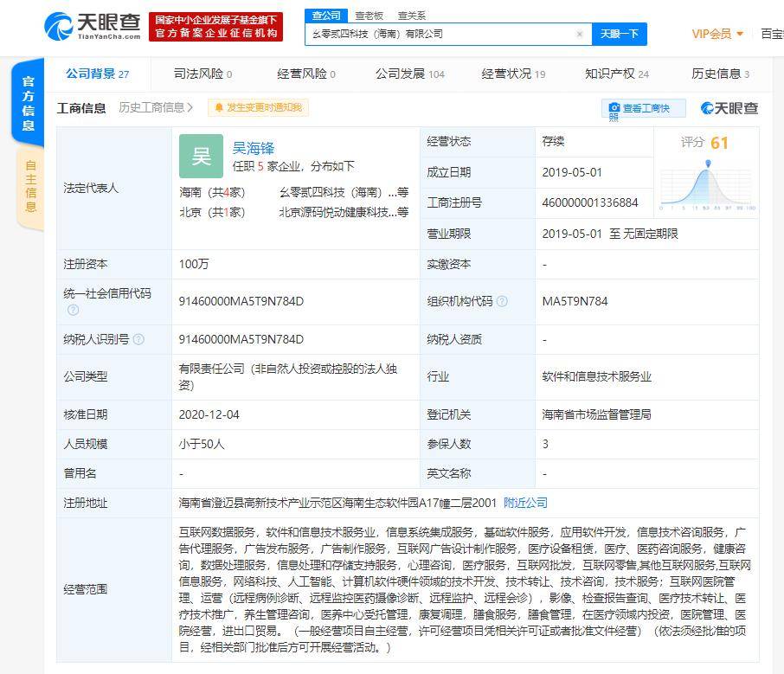Open help icon beside 纳税人识别号
The image size is (784, 674).
pyautogui.click(x=138, y=339)
